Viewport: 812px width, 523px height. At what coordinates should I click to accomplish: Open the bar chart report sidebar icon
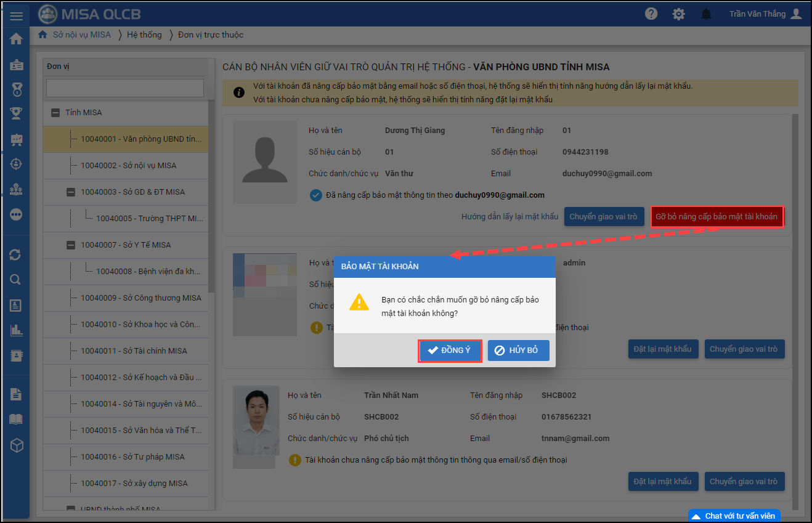click(16, 330)
